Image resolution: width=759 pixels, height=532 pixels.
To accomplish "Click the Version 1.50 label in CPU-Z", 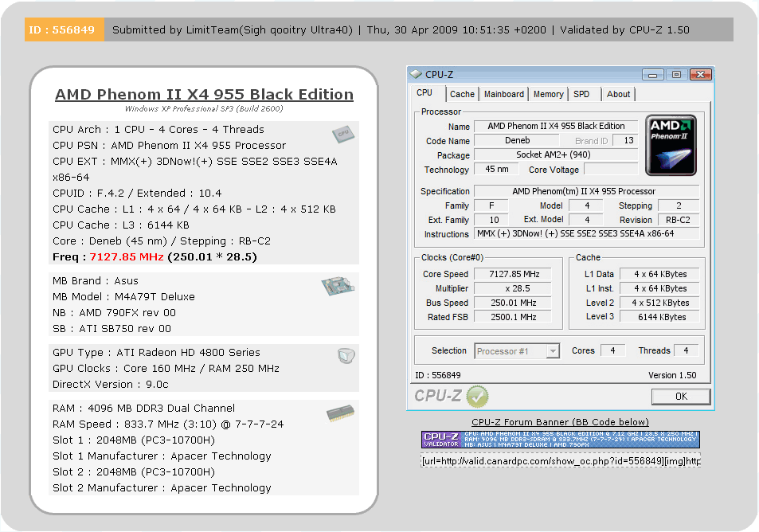I will tap(672, 375).
